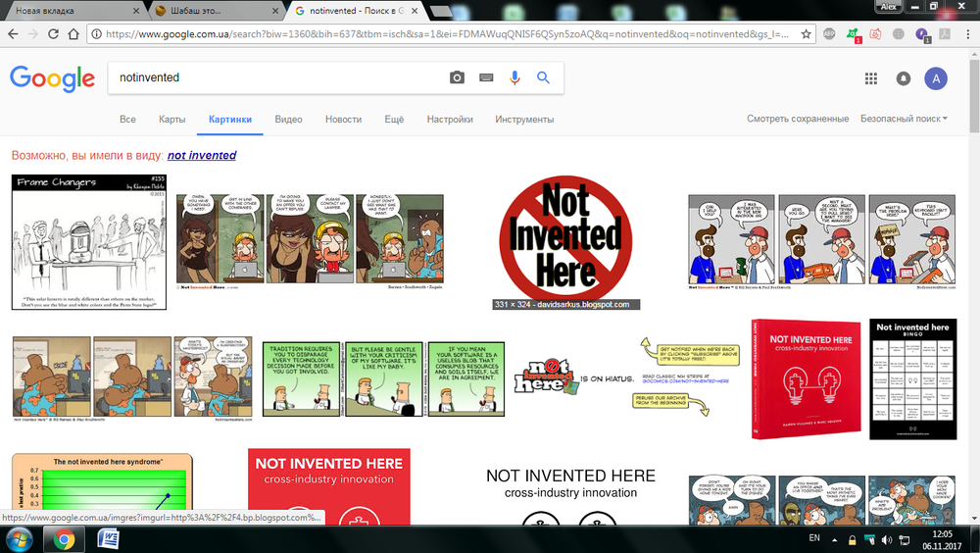Open the Apple store comic strip thumbnail
This screenshot has width=980, height=553.
coord(822,242)
